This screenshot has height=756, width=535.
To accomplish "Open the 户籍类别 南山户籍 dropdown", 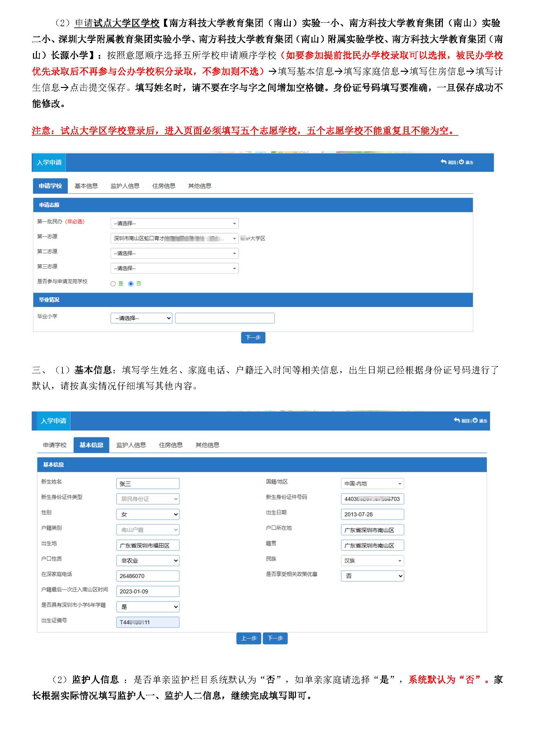I will [x=147, y=529].
